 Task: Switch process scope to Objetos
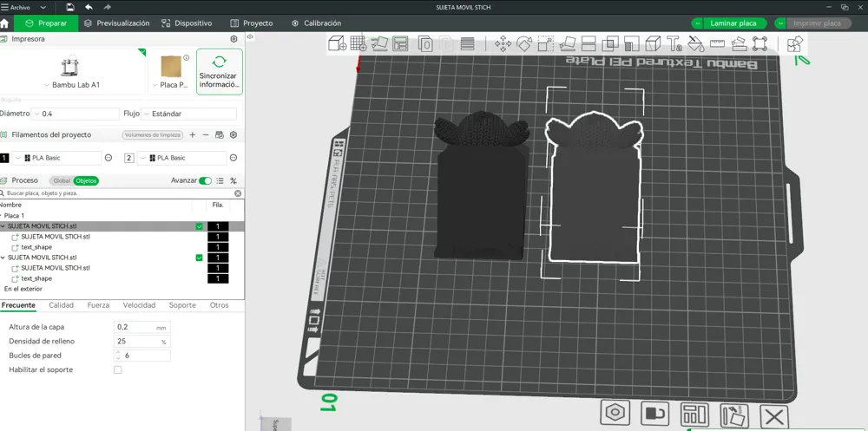86,181
